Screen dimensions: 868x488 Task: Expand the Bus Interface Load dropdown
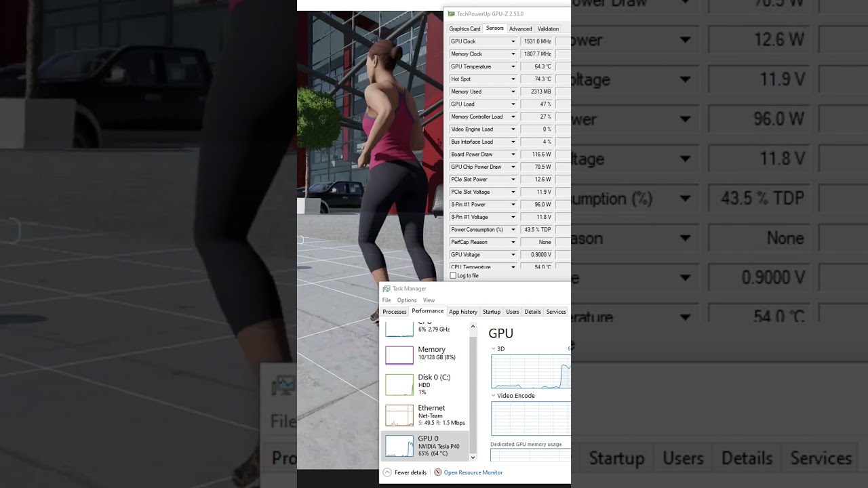(513, 142)
